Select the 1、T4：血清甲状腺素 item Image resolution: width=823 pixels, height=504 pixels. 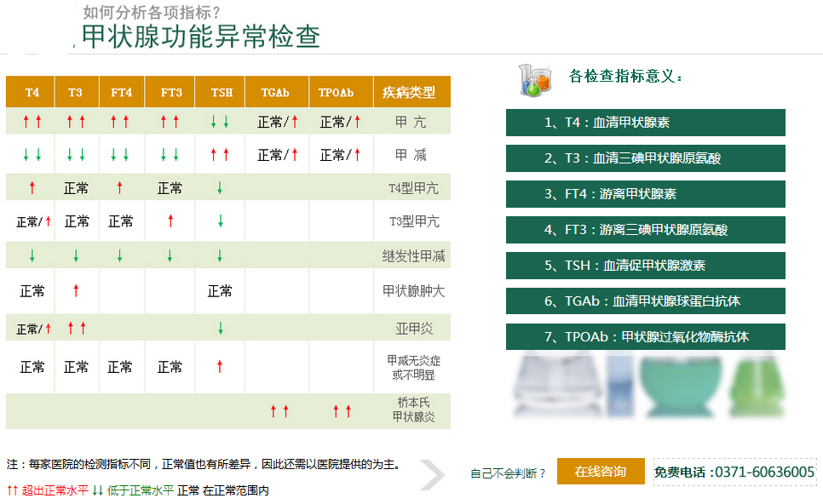[645, 123]
